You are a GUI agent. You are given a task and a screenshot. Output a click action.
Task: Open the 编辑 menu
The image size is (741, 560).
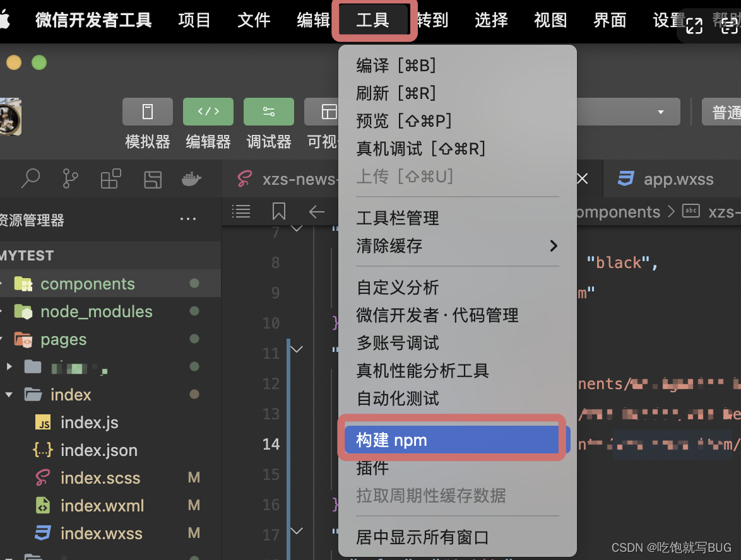(x=313, y=20)
